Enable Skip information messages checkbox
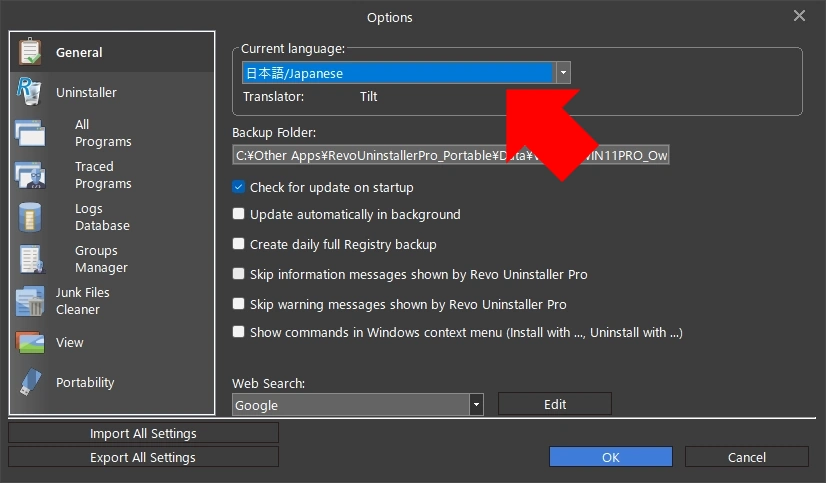826x483 pixels. point(239,274)
